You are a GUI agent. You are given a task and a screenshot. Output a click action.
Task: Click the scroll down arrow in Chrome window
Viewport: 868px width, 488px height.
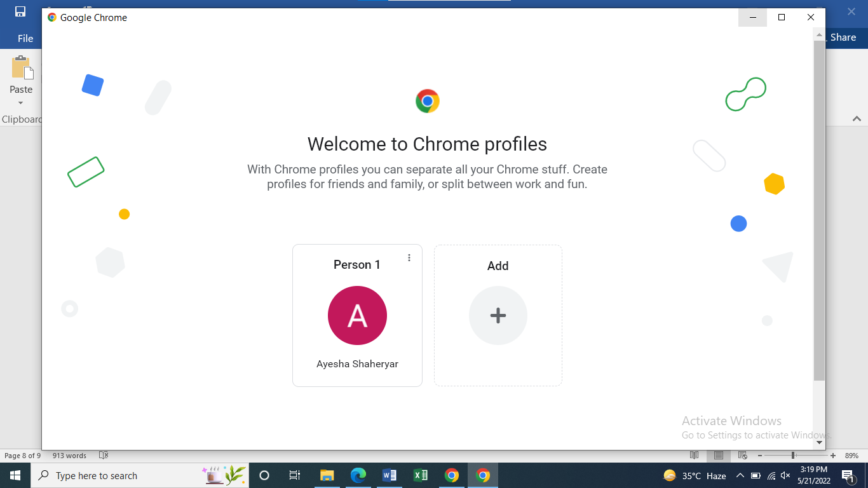(x=819, y=442)
